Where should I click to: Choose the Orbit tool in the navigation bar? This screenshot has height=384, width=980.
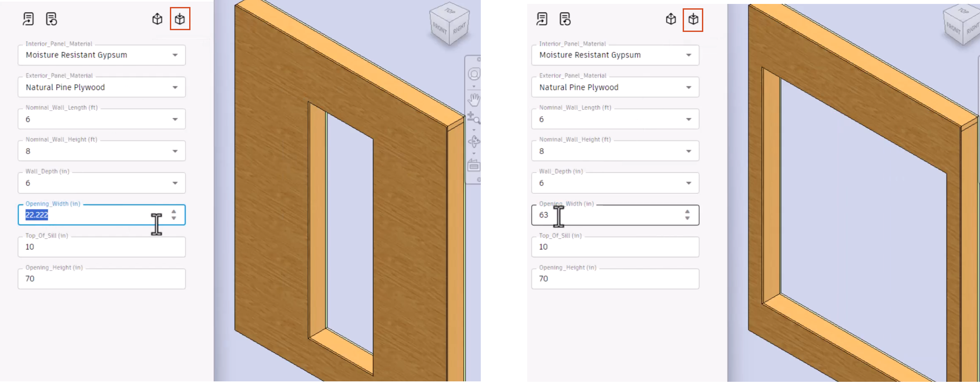point(474,141)
